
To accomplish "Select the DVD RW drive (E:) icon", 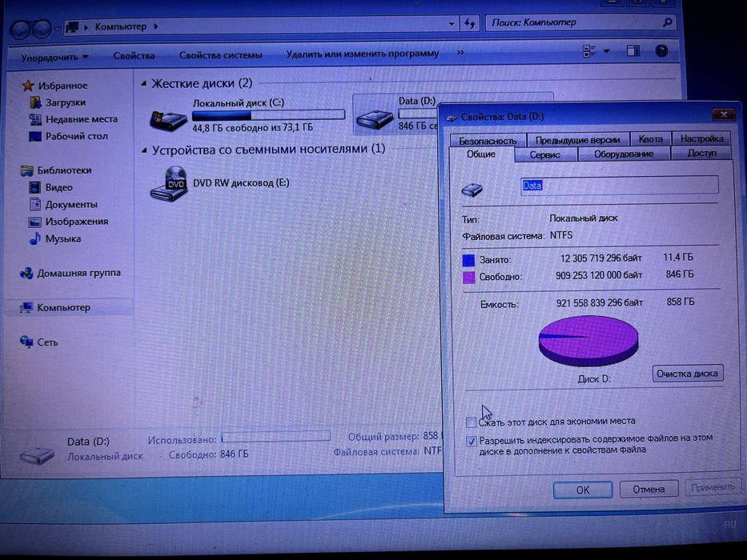I will click(x=169, y=184).
